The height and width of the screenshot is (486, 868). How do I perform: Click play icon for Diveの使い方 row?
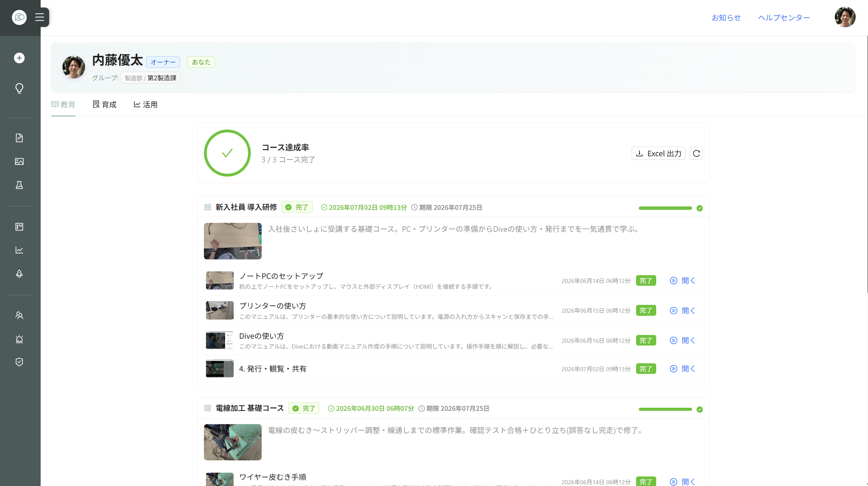(673, 340)
